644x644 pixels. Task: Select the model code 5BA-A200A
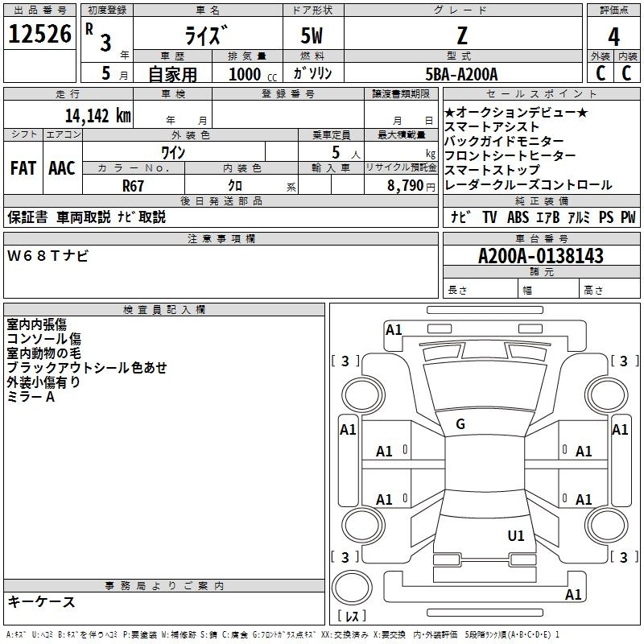(x=461, y=74)
